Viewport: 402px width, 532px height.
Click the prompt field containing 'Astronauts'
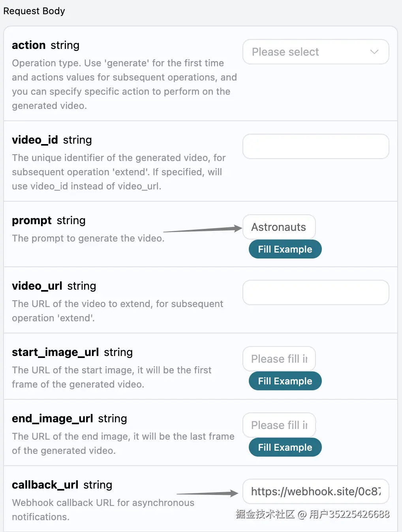(x=279, y=227)
